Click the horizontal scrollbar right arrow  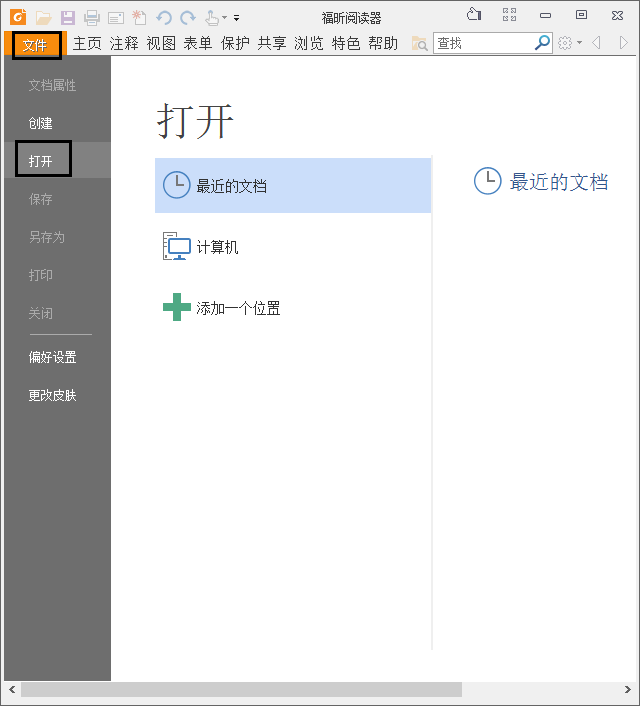(629, 690)
